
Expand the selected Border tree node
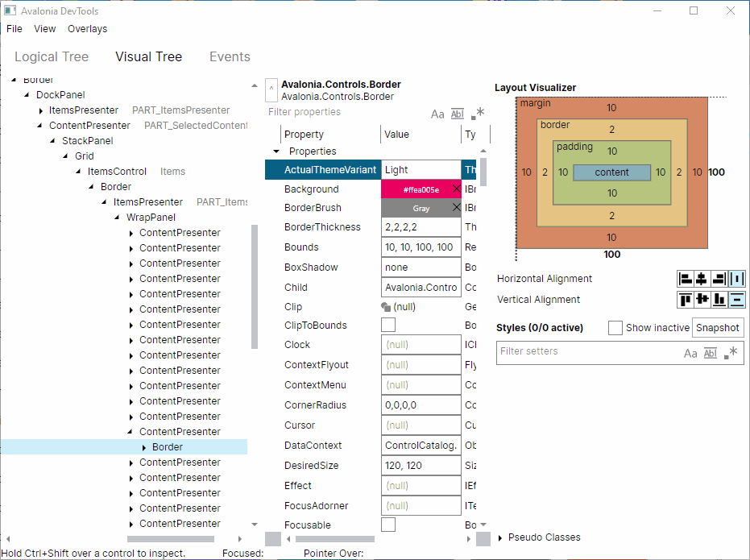click(x=144, y=447)
